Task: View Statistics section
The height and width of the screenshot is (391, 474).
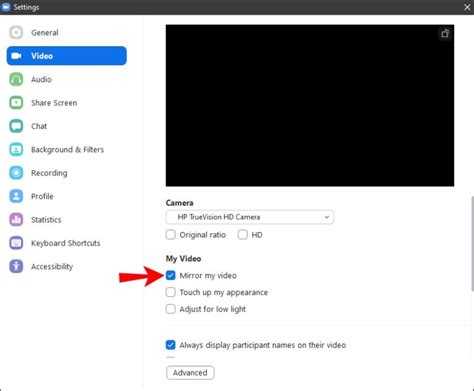Action: coord(67,219)
